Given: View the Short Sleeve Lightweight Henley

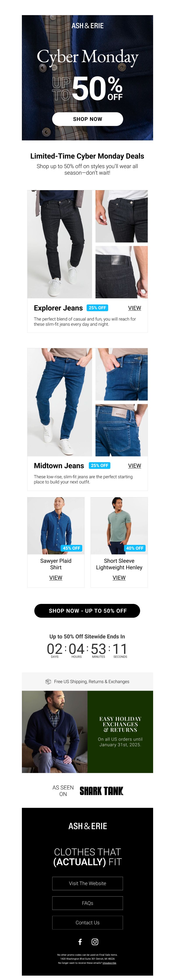Looking at the screenshot, I should 119,577.
